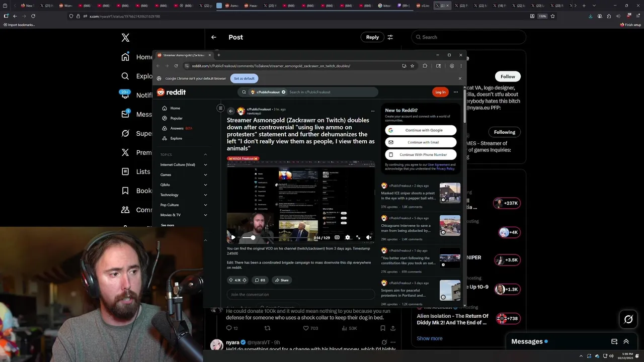Open Notifications bell in the X sidebar
Image resolution: width=644 pixels, height=362 pixels.
125,95
